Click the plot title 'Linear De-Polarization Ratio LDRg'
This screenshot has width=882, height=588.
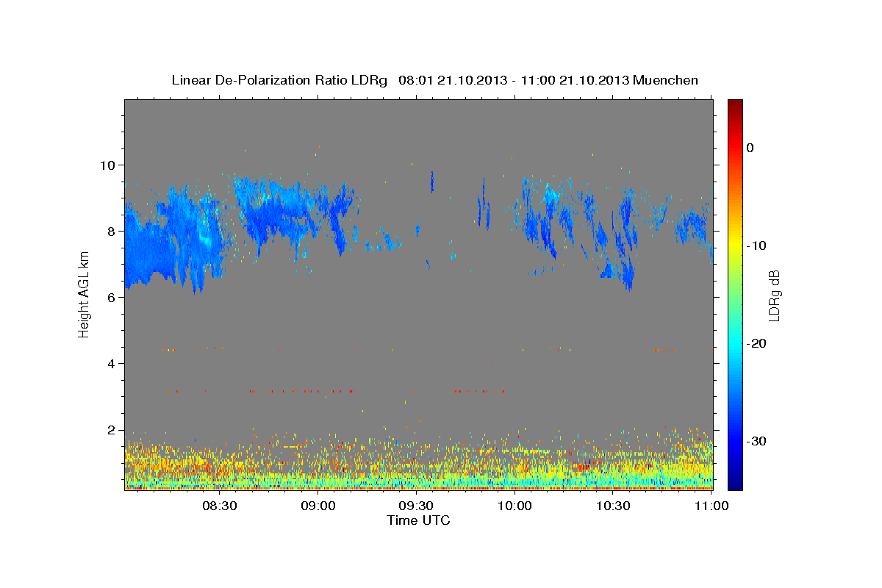pos(279,80)
